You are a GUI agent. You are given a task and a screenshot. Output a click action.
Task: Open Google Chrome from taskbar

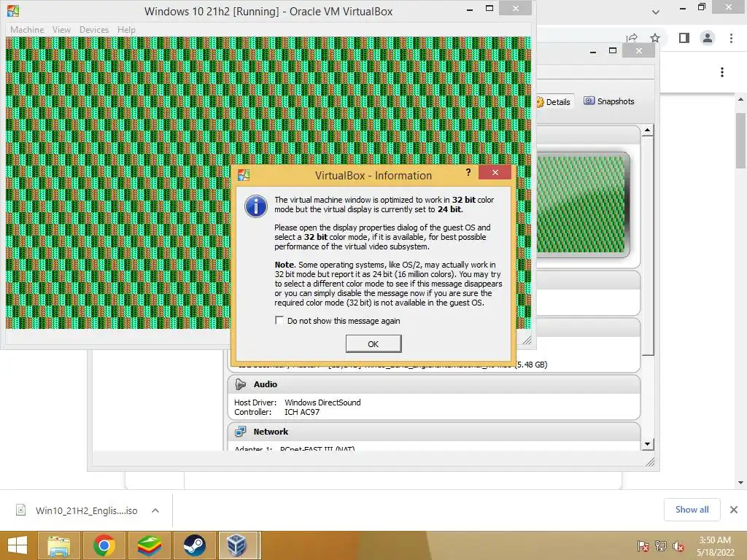click(104, 545)
